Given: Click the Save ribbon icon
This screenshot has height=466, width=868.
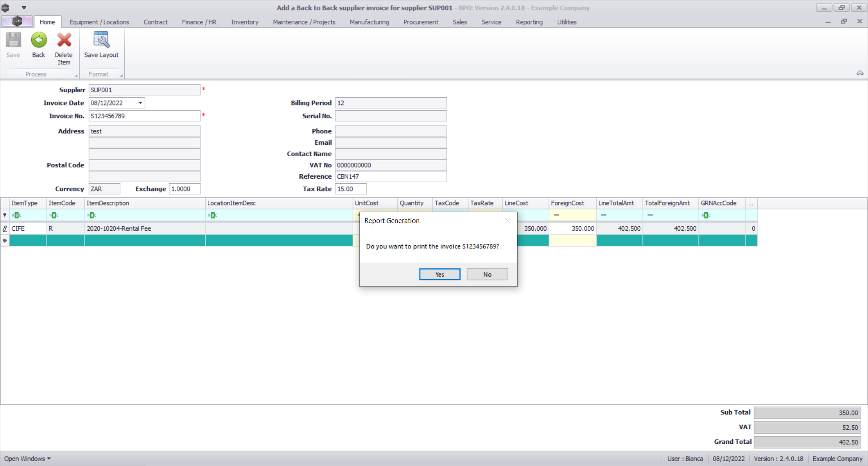Looking at the screenshot, I should pos(13,40).
